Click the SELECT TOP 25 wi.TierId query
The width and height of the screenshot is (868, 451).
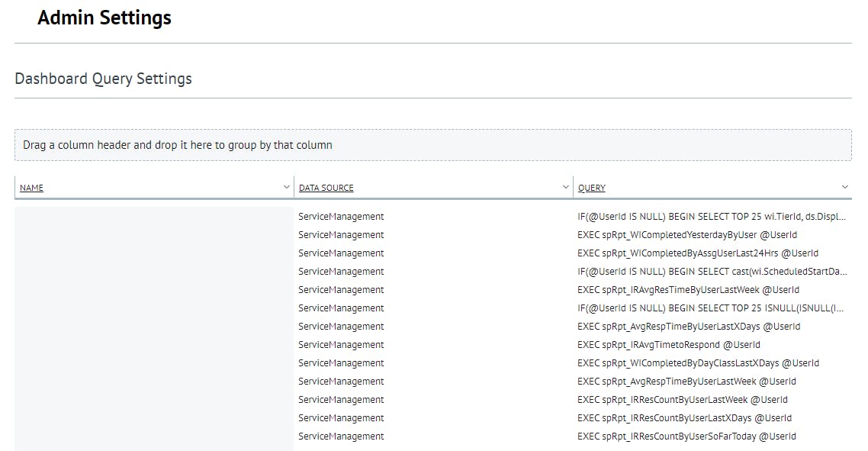pos(711,217)
